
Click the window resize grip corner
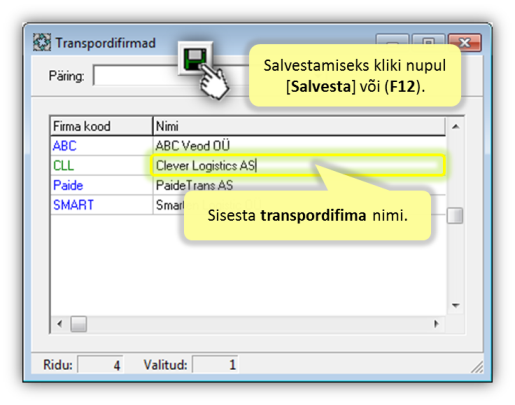coord(477,366)
